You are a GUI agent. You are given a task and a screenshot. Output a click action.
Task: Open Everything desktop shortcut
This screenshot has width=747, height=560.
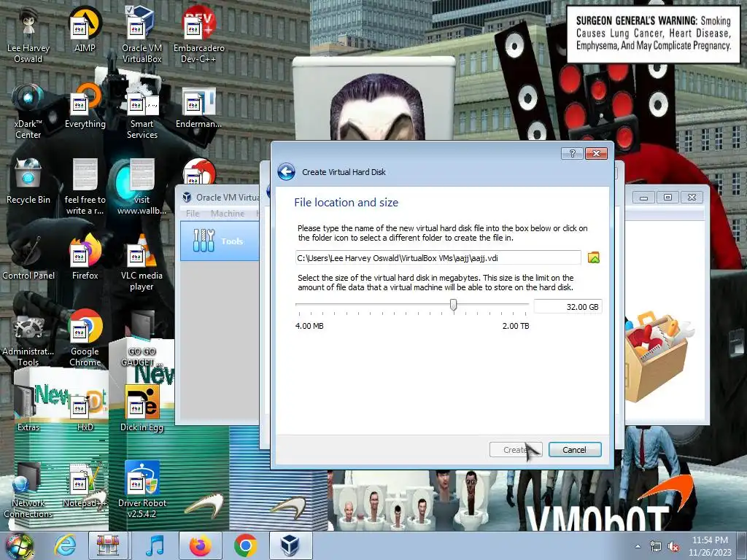click(85, 106)
